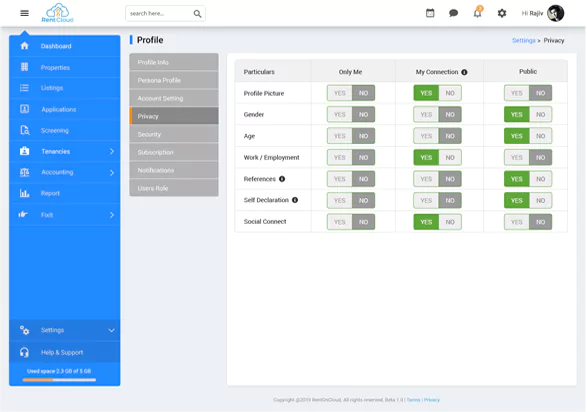
Task: Click the Terms footer link
Action: click(x=413, y=400)
